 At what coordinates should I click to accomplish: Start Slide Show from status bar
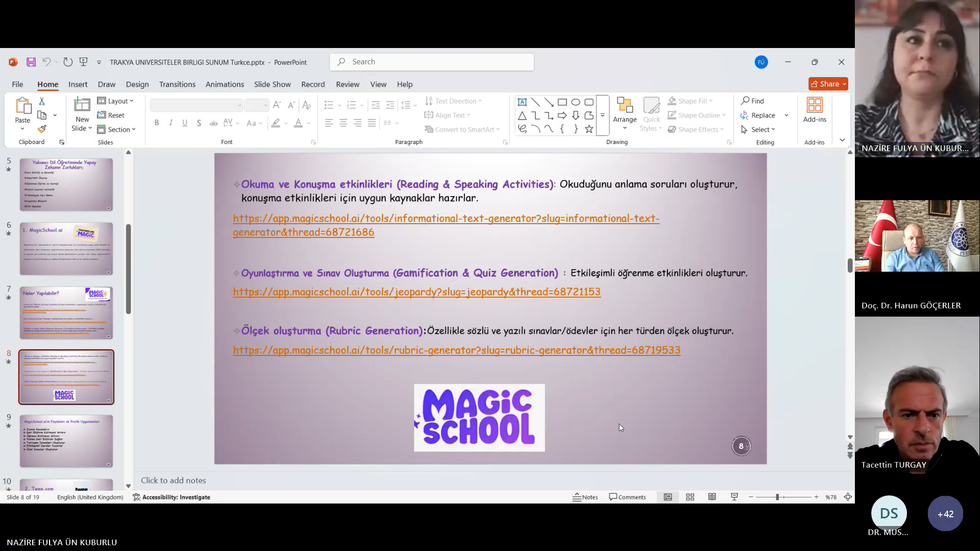tap(734, 497)
